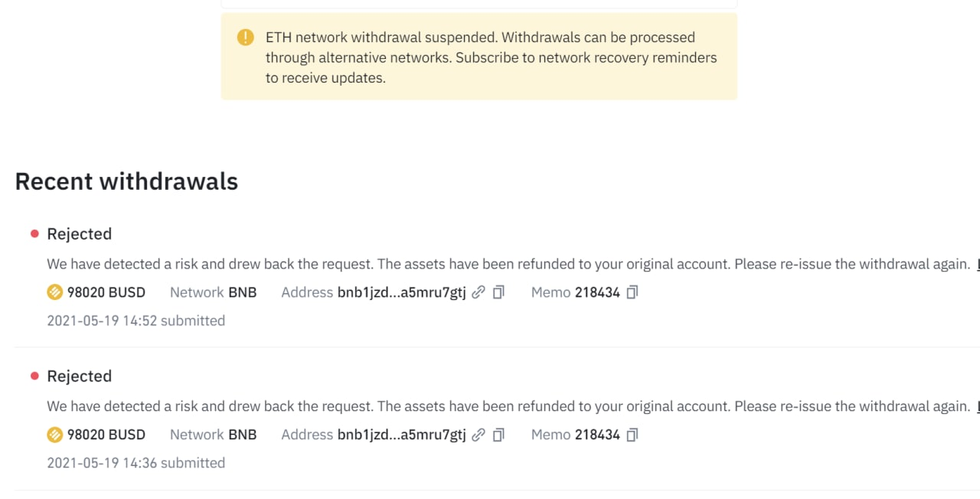This screenshot has height=499, width=980.
Task: Click BUSD coin icon in 14:52 withdrawal
Action: pyautogui.click(x=54, y=292)
